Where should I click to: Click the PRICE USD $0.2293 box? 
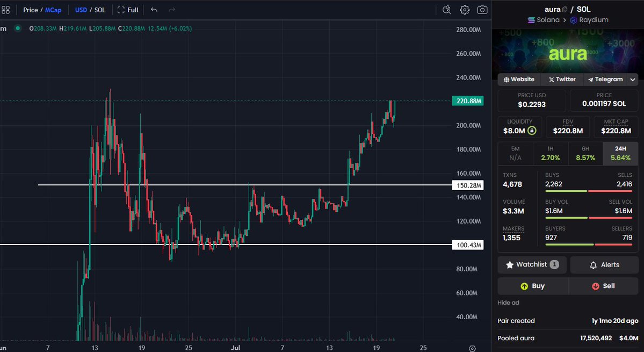531,100
